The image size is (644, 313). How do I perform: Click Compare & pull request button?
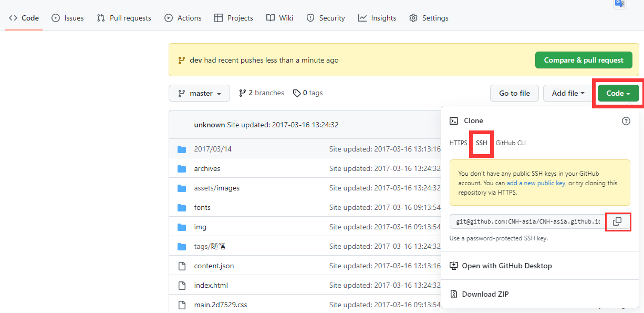(584, 60)
